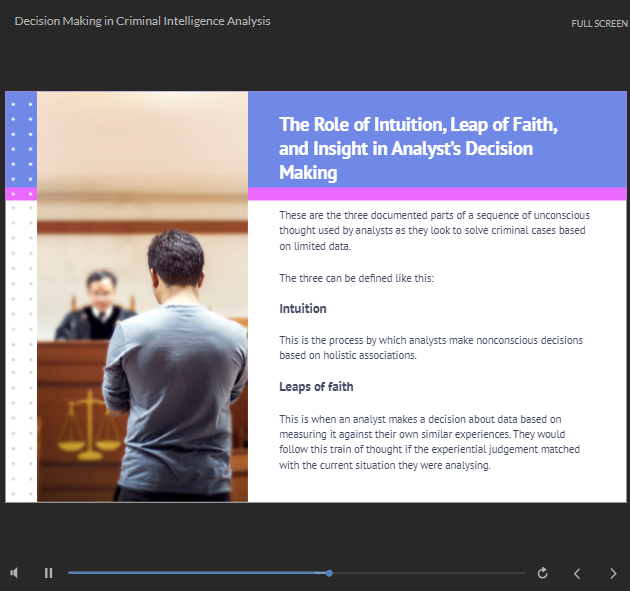This screenshot has height=591, width=630.
Task: Click the line 'The three can be defined like this:'
Action: 356,278
